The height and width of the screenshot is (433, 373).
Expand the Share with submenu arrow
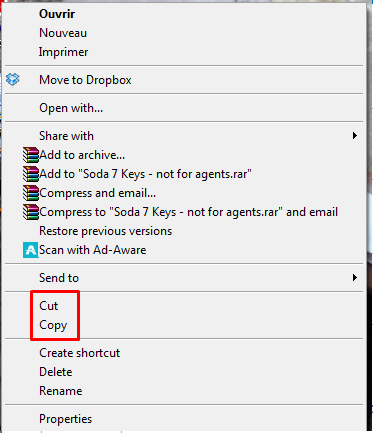coord(355,136)
